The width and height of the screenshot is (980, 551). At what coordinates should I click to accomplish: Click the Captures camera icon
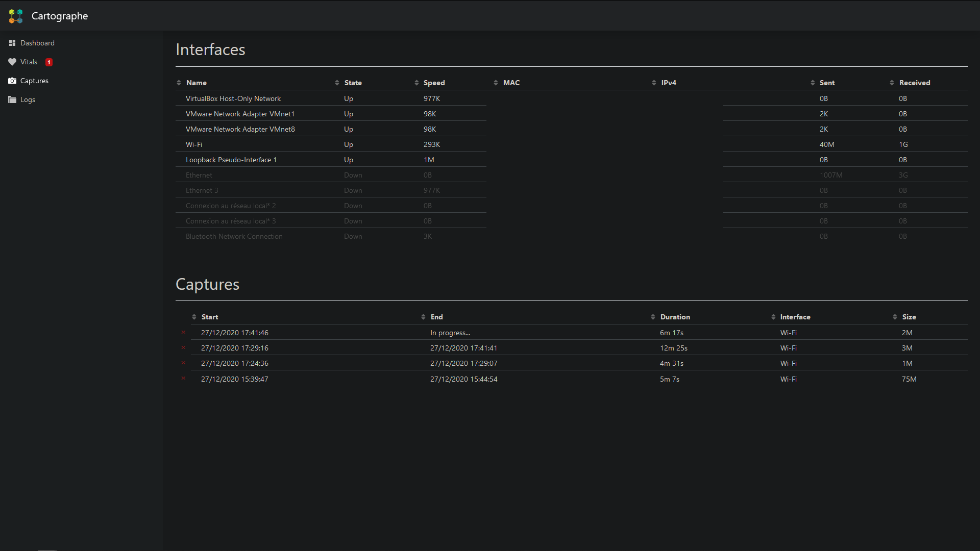tap(12, 81)
